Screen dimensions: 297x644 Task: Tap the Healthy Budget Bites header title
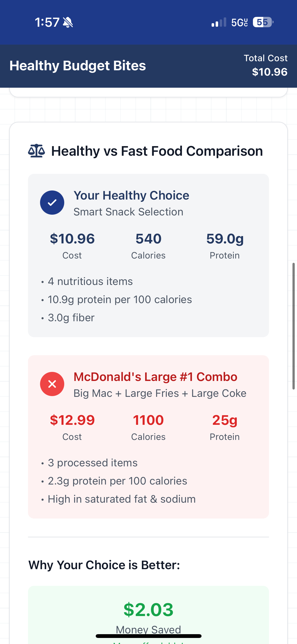78,66
